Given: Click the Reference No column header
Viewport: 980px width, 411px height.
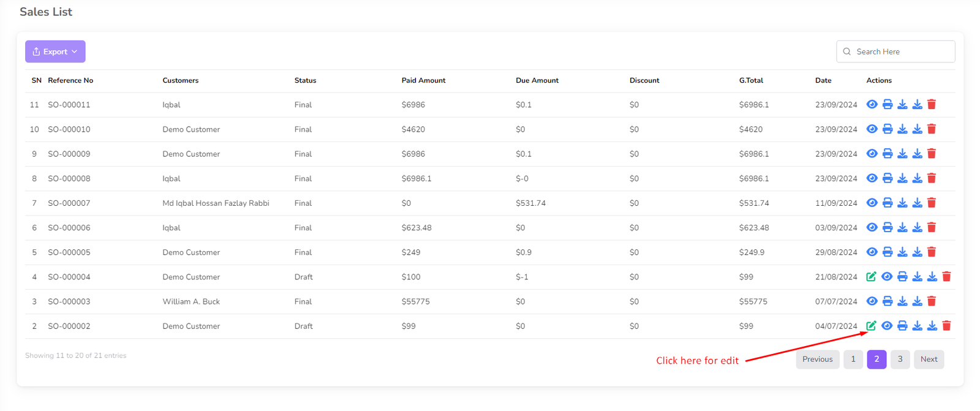Looking at the screenshot, I should pyautogui.click(x=70, y=80).
